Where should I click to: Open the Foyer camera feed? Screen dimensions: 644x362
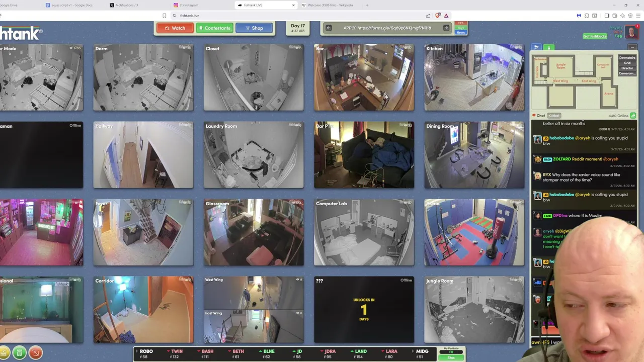(x=143, y=232)
